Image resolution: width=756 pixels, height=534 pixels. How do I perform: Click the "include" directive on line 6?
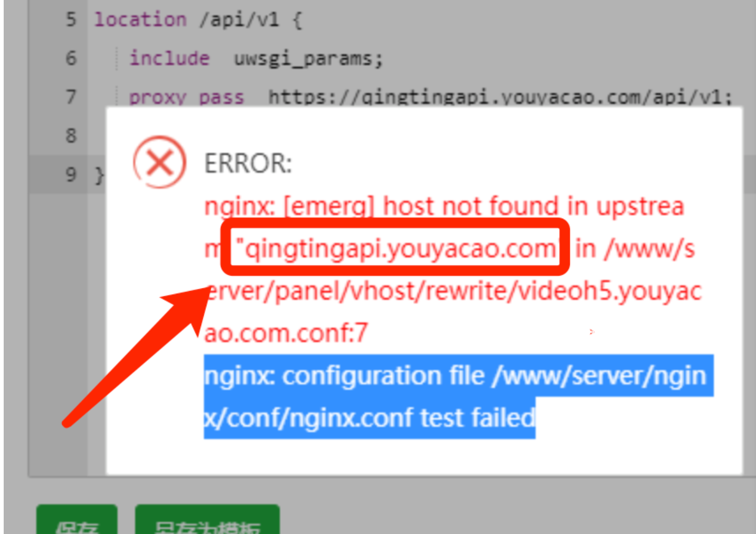pyautogui.click(x=169, y=58)
